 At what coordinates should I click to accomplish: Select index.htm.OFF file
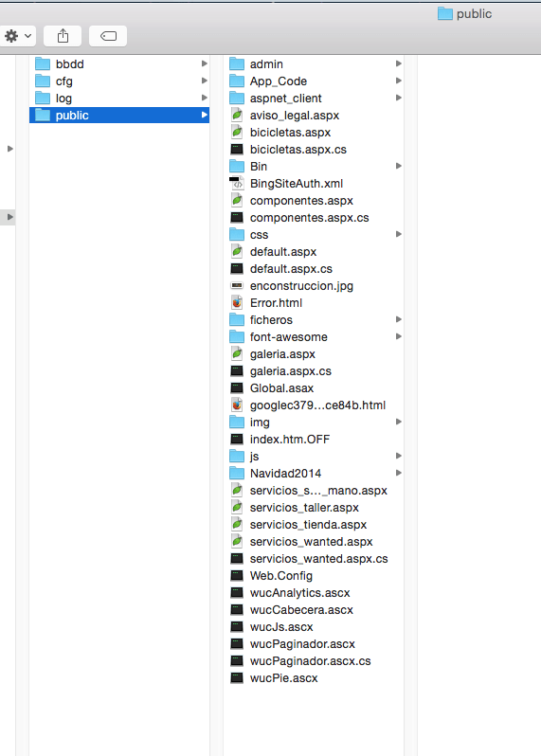point(314,440)
